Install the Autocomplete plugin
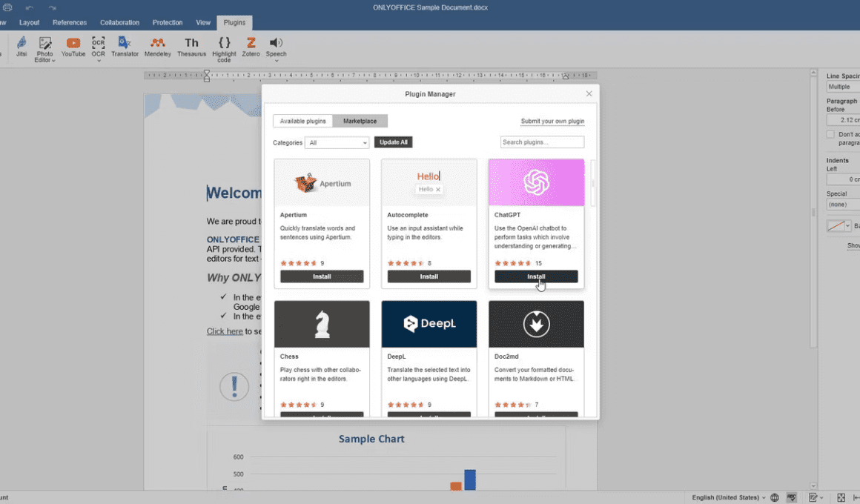The width and height of the screenshot is (860, 504). click(429, 276)
